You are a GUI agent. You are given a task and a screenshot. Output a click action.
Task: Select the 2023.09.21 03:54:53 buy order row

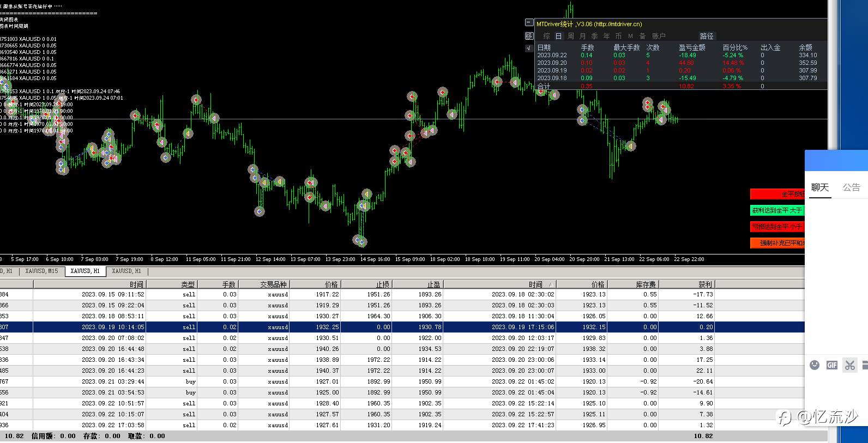(402, 392)
